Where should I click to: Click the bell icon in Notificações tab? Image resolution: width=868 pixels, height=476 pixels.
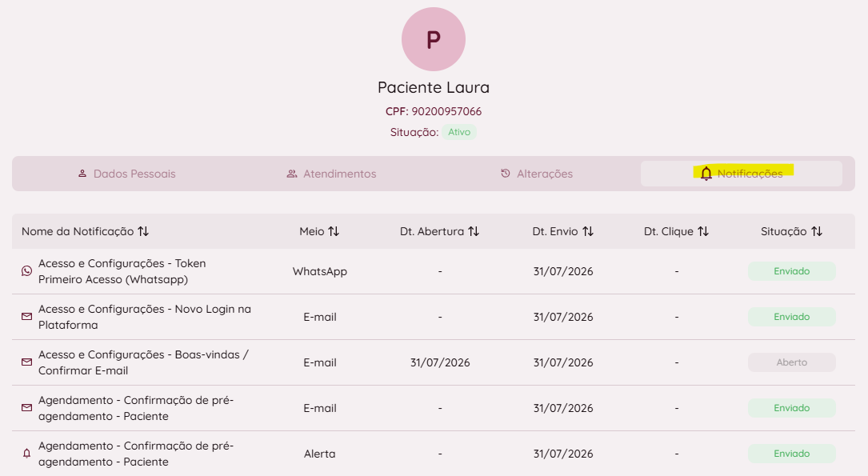tap(706, 174)
